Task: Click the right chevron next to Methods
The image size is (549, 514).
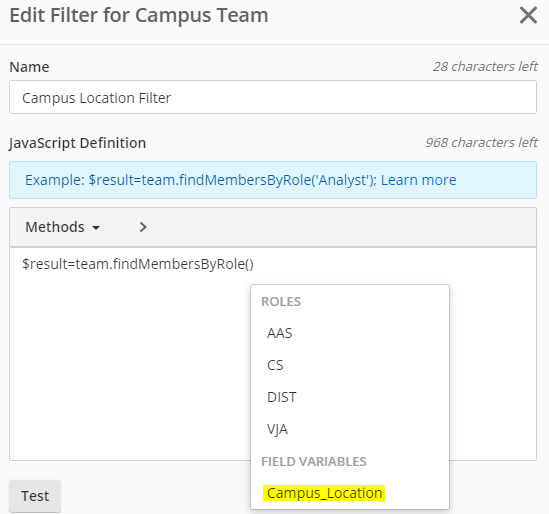Action: tap(143, 227)
